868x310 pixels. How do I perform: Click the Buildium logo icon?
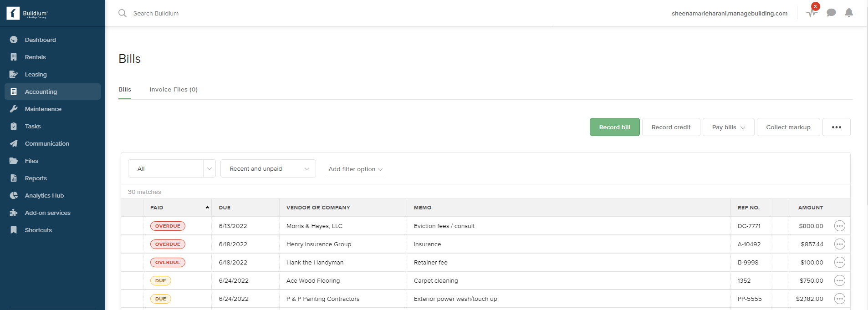[13, 13]
